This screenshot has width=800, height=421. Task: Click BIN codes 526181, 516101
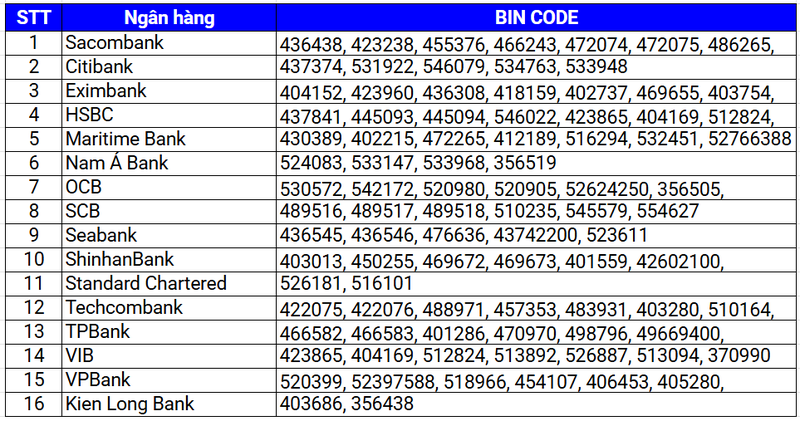537,284
